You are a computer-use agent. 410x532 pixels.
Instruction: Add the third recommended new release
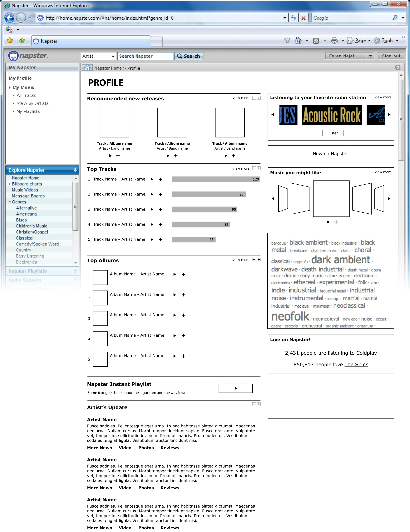234,156
